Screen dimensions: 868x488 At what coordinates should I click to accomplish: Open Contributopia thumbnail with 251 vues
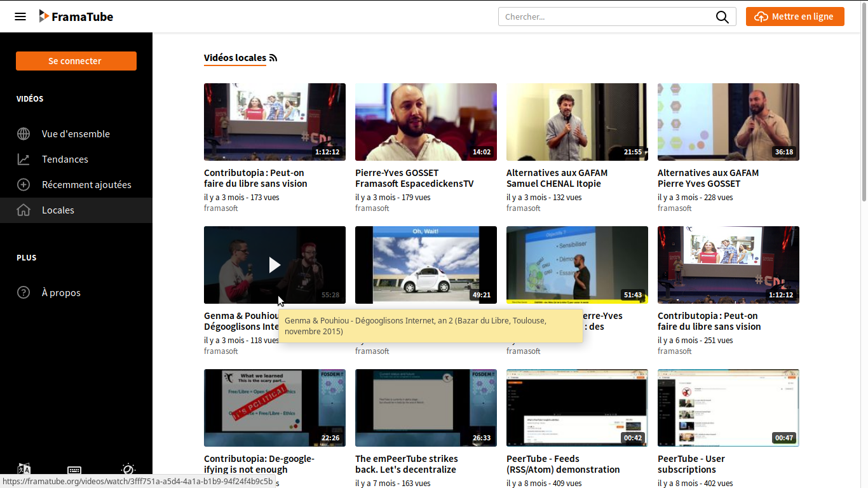tap(728, 265)
